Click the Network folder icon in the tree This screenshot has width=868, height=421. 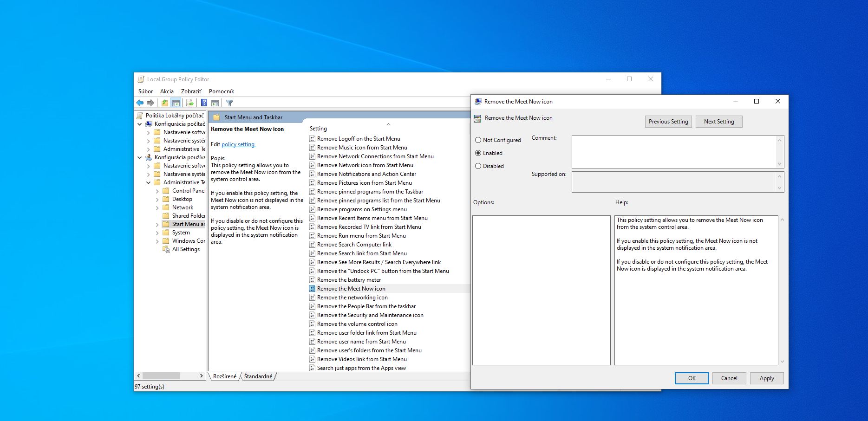166,207
